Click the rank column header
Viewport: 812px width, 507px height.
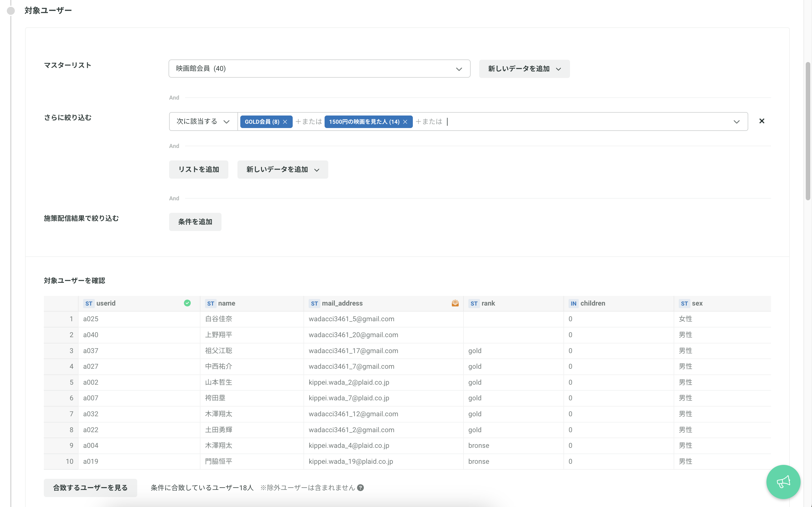pos(513,304)
